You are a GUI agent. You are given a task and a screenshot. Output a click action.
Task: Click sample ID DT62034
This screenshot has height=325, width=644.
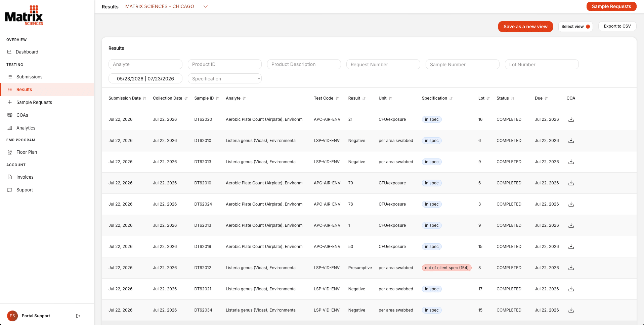tap(203, 310)
